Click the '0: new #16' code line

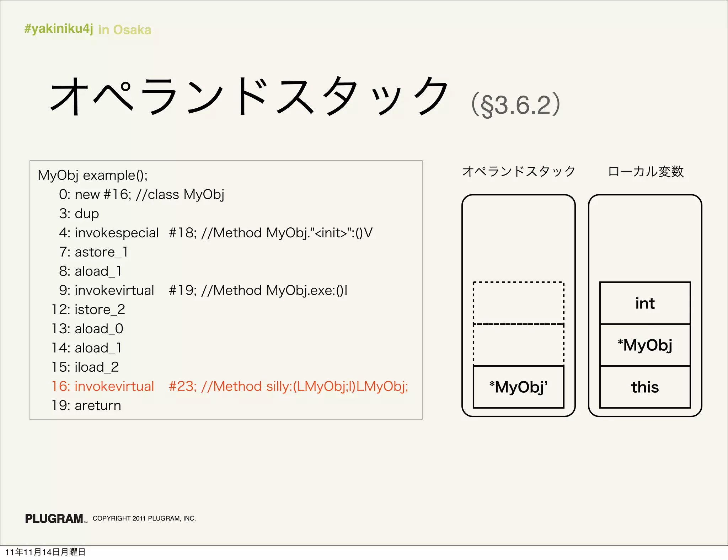141,194
